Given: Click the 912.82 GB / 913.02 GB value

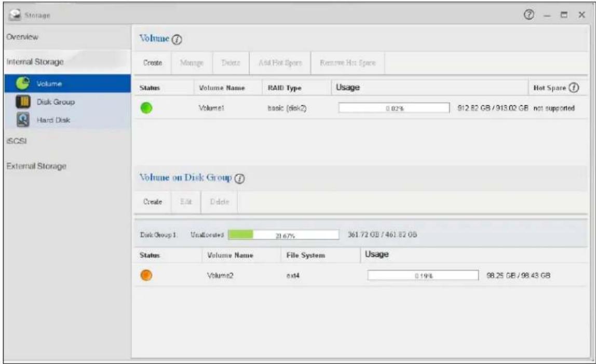Looking at the screenshot, I should point(493,108).
